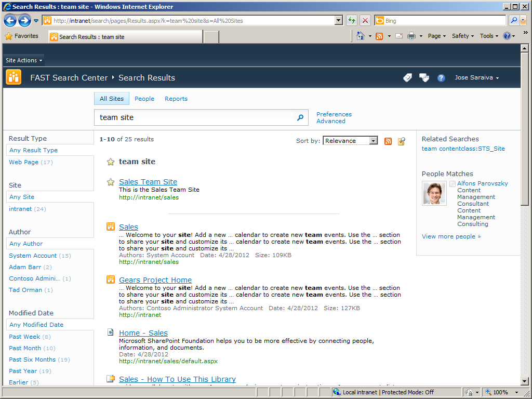
Task: Click the Print toolbar icon
Action: (x=411, y=36)
